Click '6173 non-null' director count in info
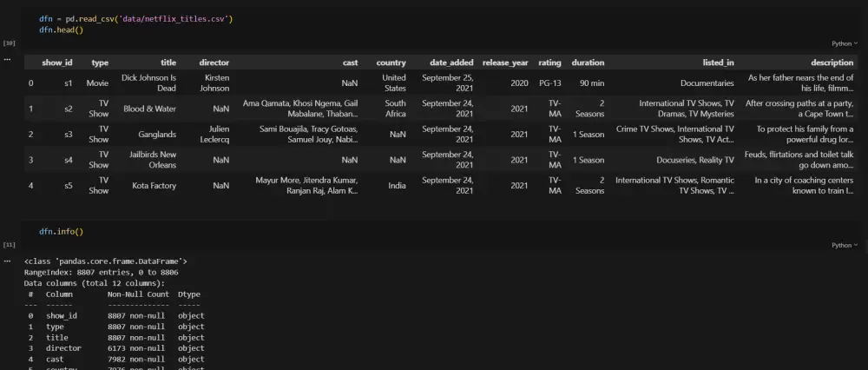This screenshot has width=868, height=370. click(x=136, y=348)
